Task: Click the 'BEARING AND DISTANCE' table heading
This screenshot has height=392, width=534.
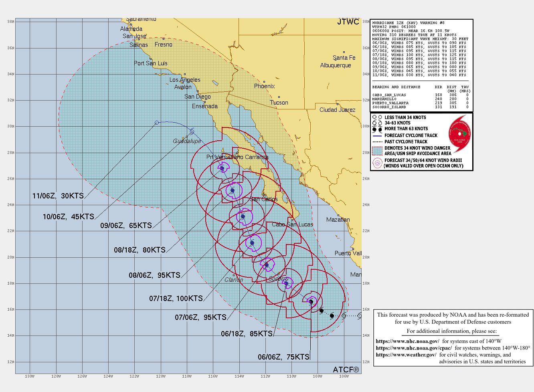Action: [396, 87]
